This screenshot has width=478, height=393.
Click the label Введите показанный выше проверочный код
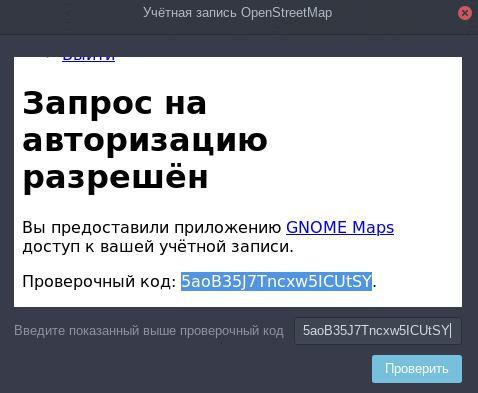coord(149,331)
